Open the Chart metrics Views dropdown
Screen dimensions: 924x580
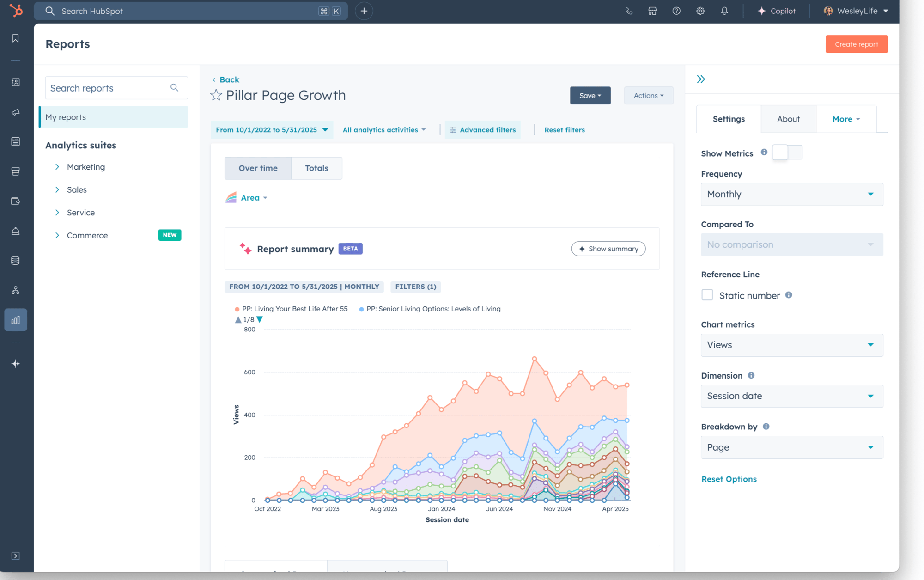pyautogui.click(x=791, y=345)
